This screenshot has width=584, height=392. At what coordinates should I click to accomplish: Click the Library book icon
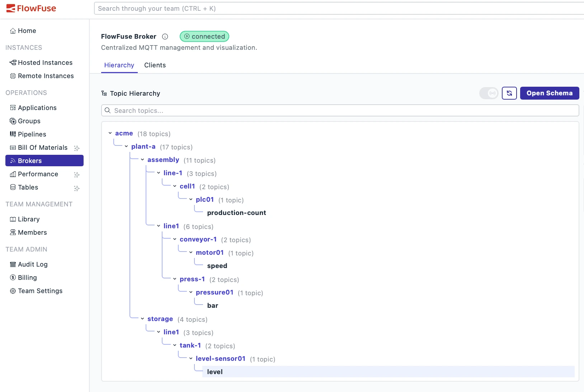13,219
